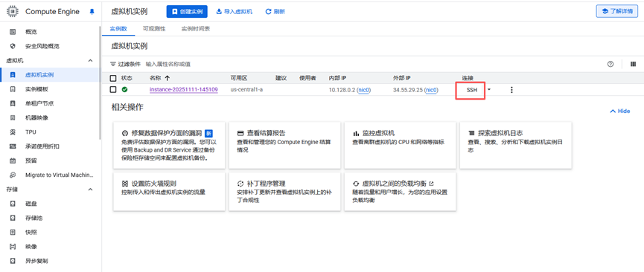
Task: Click the filter input 输入属性名称或值
Action: tap(168, 65)
